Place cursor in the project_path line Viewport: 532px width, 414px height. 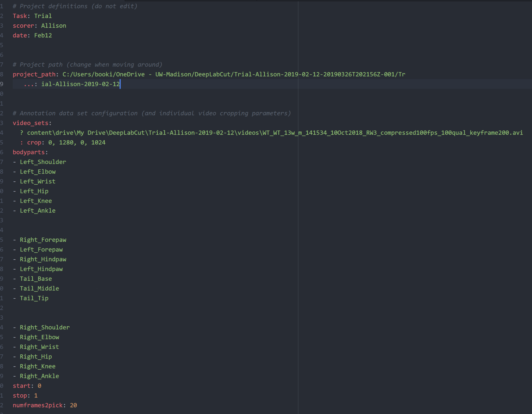[x=167, y=74]
